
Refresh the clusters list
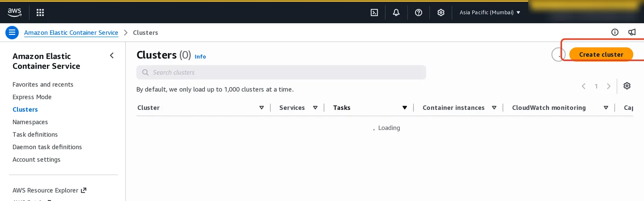coord(559,54)
